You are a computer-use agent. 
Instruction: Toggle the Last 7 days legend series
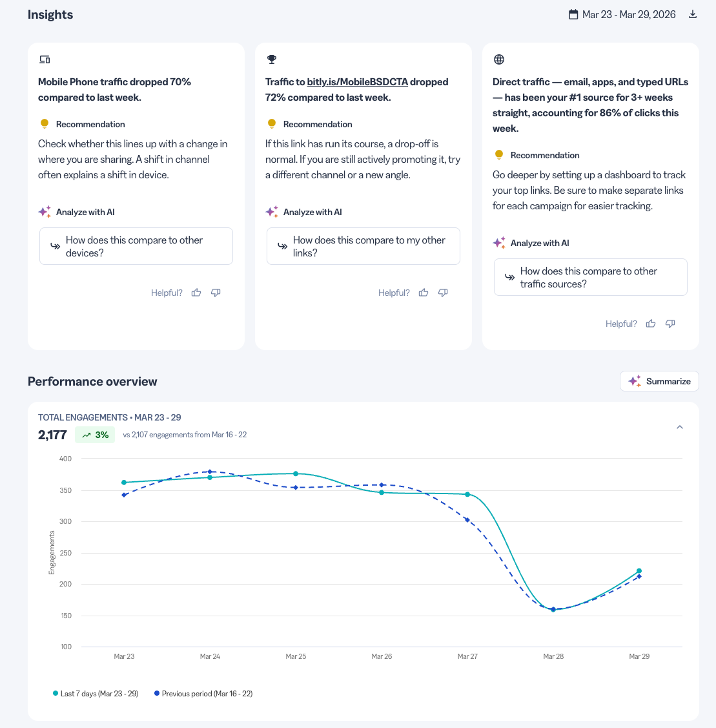pyautogui.click(x=96, y=694)
